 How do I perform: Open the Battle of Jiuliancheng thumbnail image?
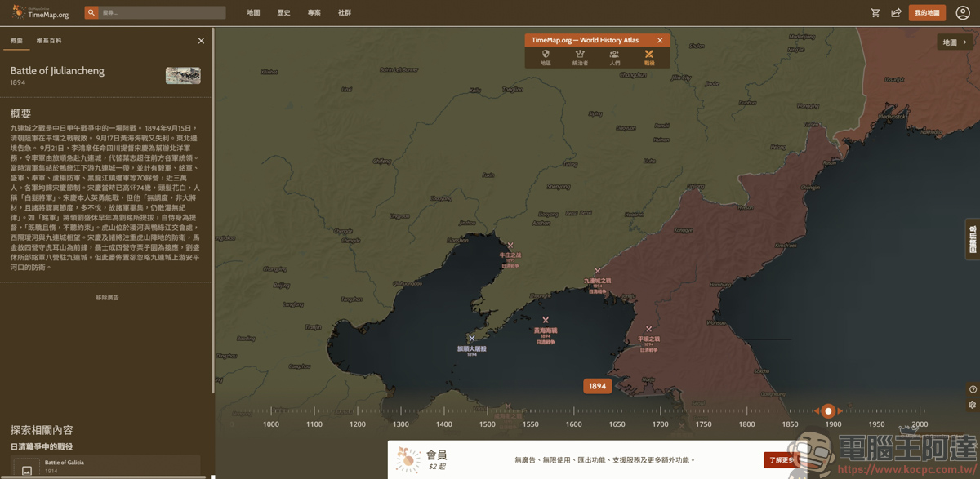[x=183, y=75]
